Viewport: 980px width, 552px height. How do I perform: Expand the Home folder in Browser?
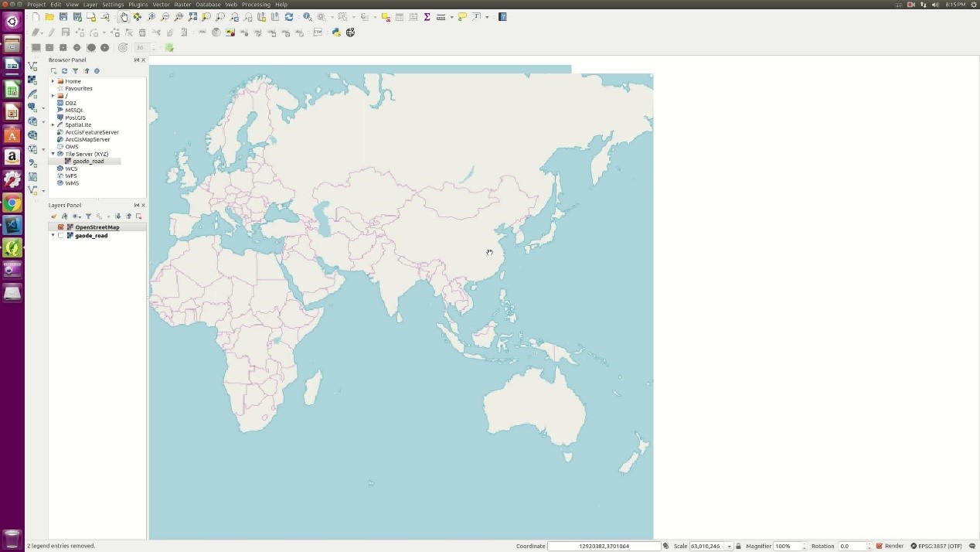53,81
